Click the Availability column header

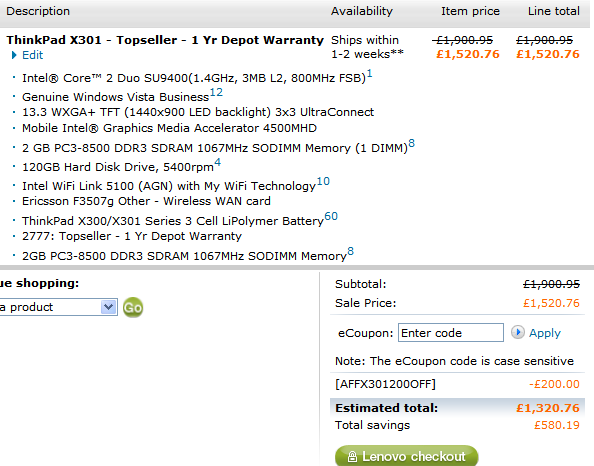coord(361,11)
